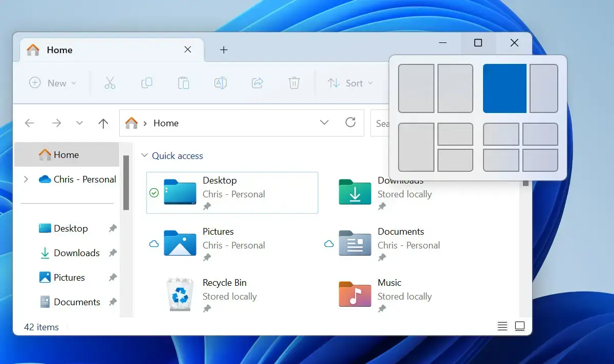Open the Sort dropdown
614x364 pixels.
click(x=350, y=83)
